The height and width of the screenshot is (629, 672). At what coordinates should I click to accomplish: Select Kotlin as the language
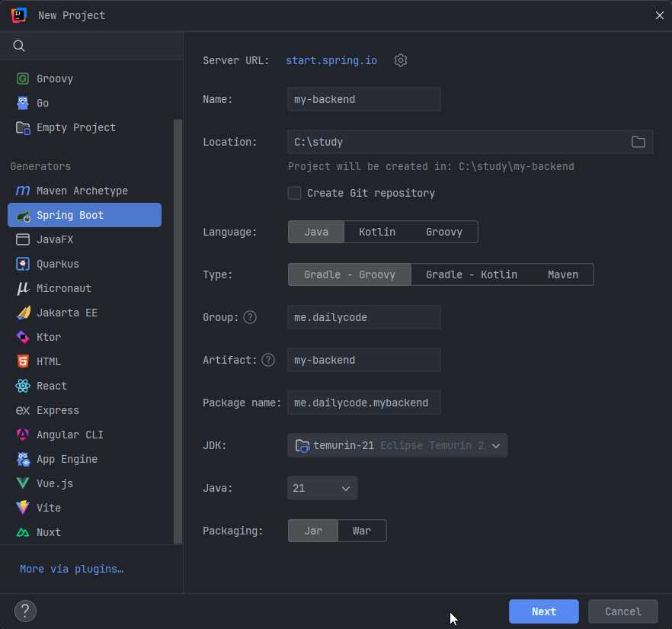tap(377, 232)
